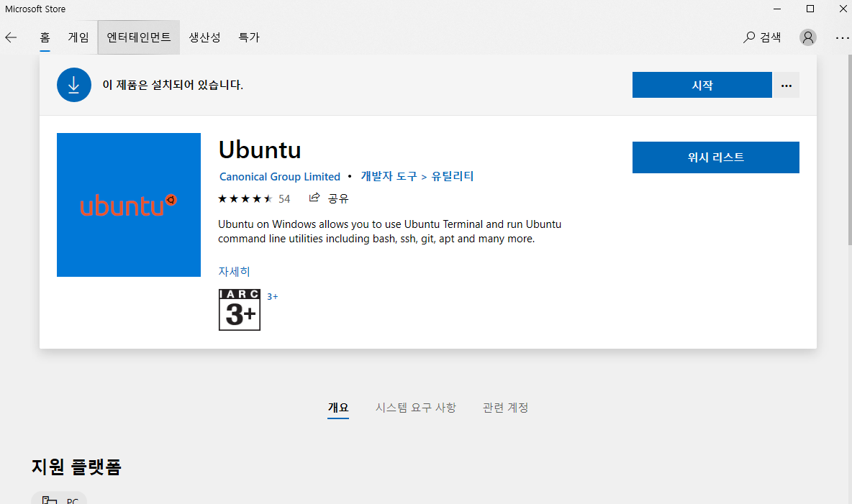Share the app using the 공유 icon
This screenshot has height=504, width=852.
click(x=329, y=198)
